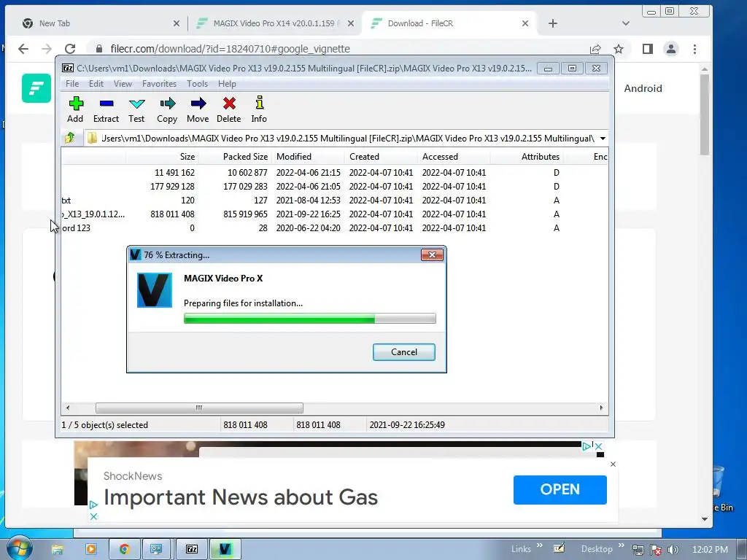Click the 7-Zip scrollbar right arrow
Viewport: 747px width, 560px height.
tap(601, 408)
